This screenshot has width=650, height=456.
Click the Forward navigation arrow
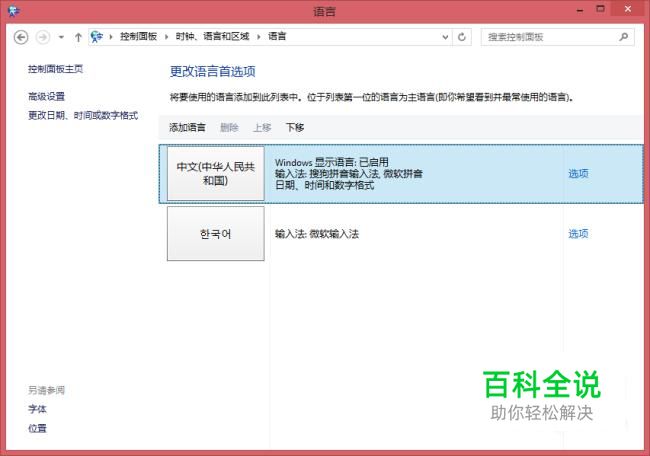coord(43,37)
